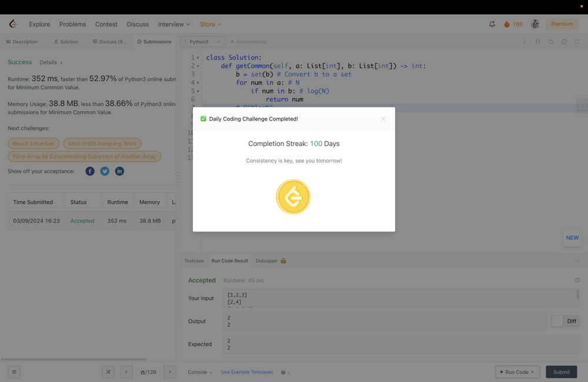Close the Daily Coding Challenge popup
The image size is (588, 382).
point(383,119)
